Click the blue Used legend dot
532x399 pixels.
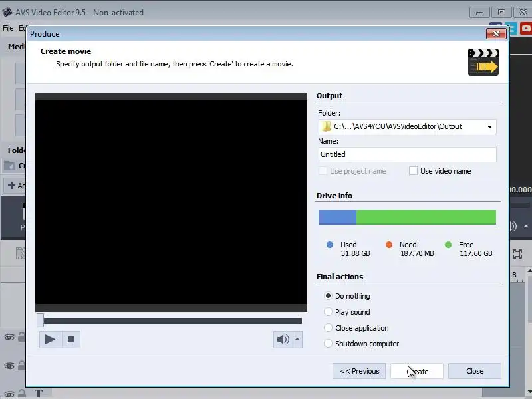[330, 245]
